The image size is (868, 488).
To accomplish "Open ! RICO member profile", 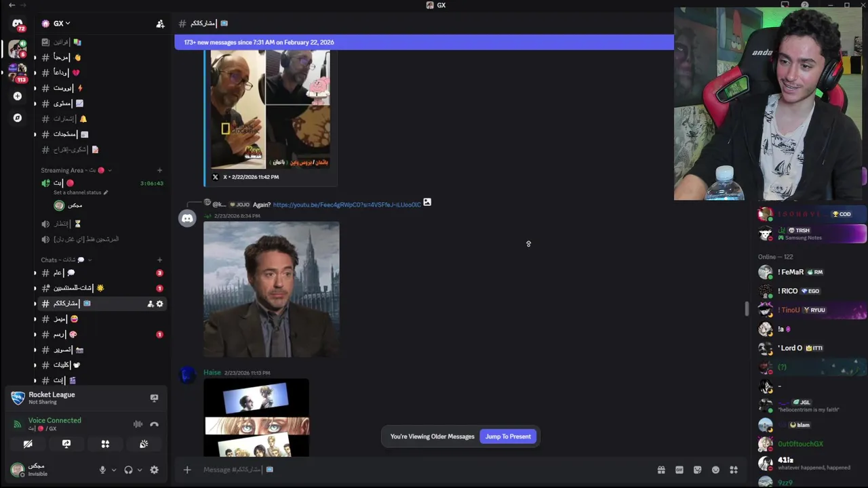I will [811, 291].
